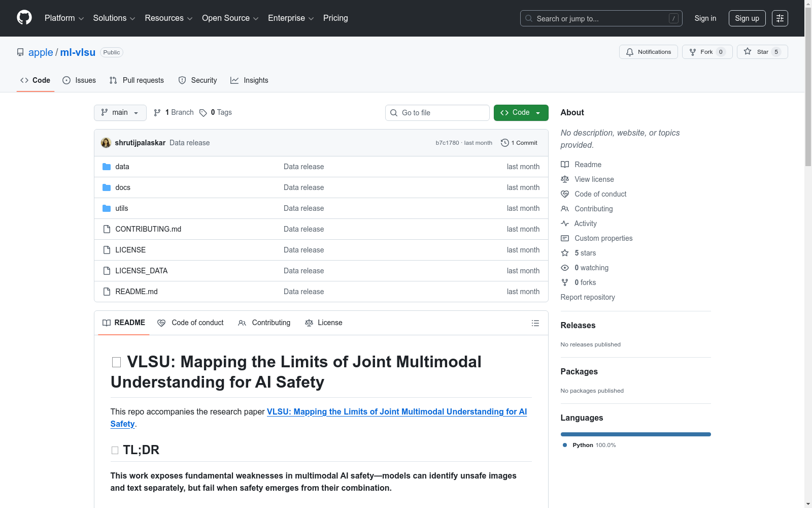Open the README.md file name
The height and width of the screenshot is (508, 812).
click(x=137, y=292)
